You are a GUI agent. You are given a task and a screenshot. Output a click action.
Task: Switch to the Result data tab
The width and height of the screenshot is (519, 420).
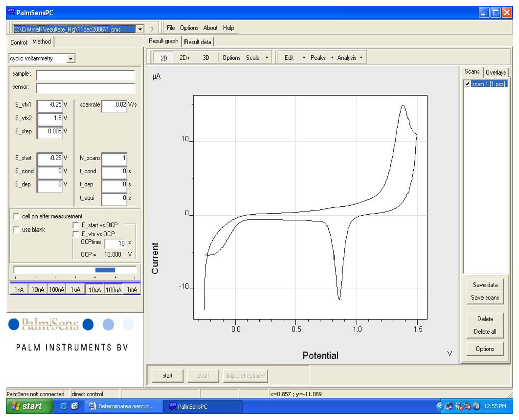tap(198, 42)
